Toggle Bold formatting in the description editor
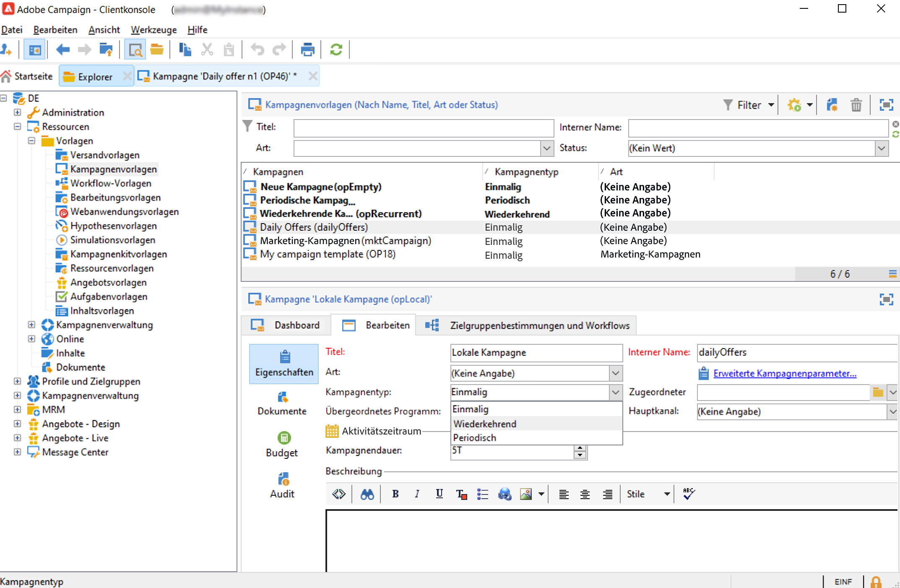Viewport: 900px width, 588px height. [x=395, y=494]
